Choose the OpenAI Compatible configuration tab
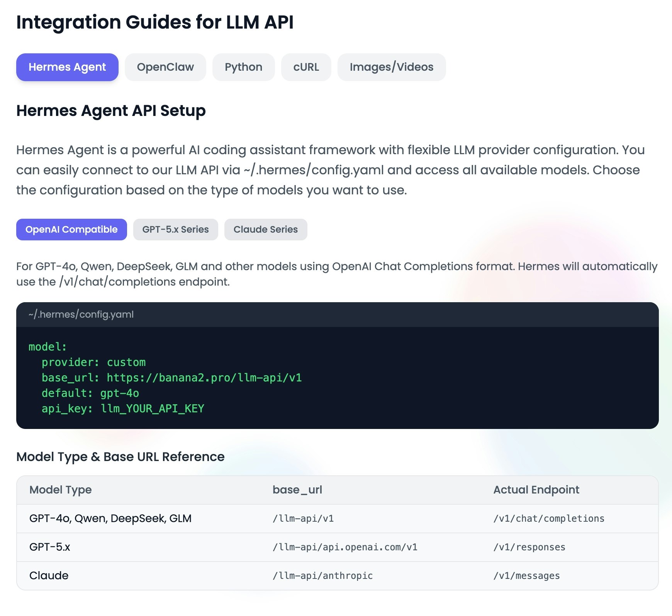Image resolution: width=672 pixels, height=616 pixels. (x=71, y=230)
